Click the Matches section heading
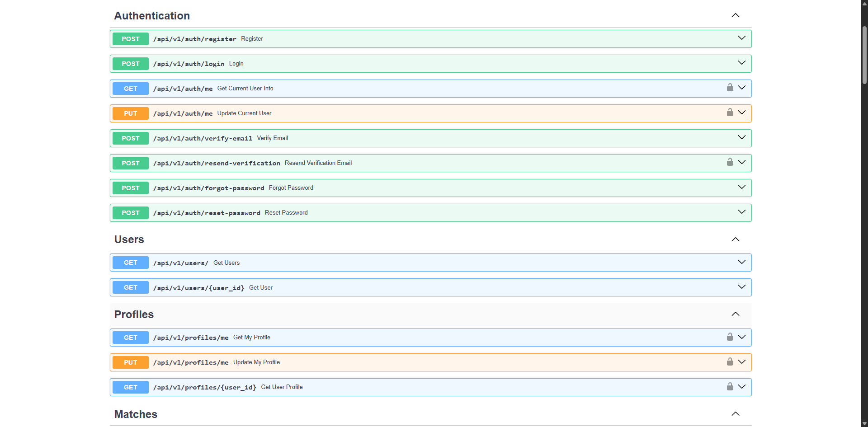Image resolution: width=868 pixels, height=427 pixels. point(136,414)
